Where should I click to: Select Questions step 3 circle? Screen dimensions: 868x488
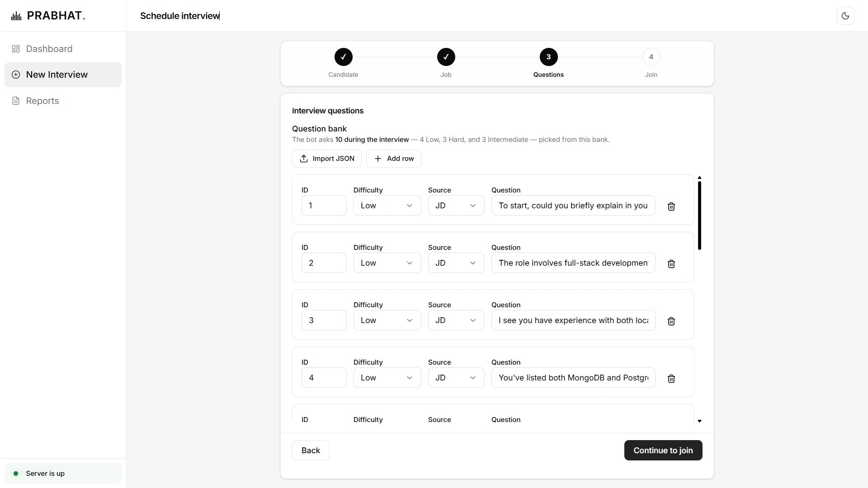tap(548, 57)
